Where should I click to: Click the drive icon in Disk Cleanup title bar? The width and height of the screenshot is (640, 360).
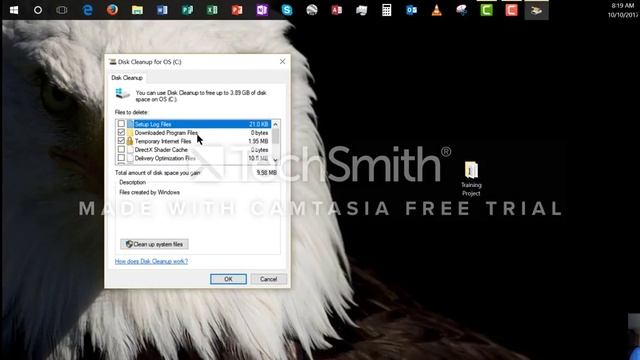point(112,62)
